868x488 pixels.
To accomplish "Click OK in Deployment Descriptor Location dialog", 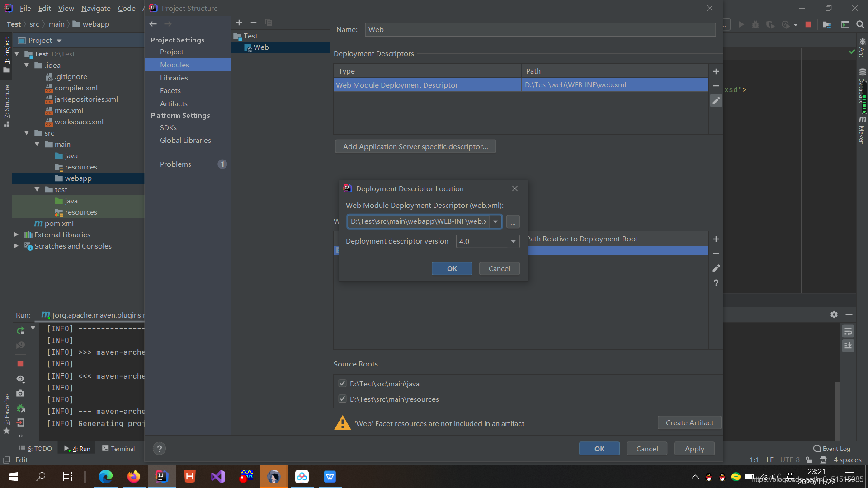I will tap(452, 268).
